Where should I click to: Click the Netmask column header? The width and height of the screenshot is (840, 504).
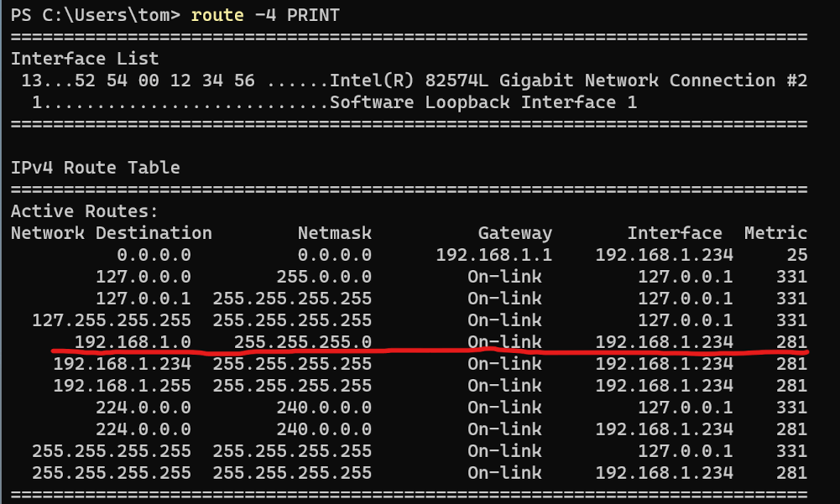(334, 232)
